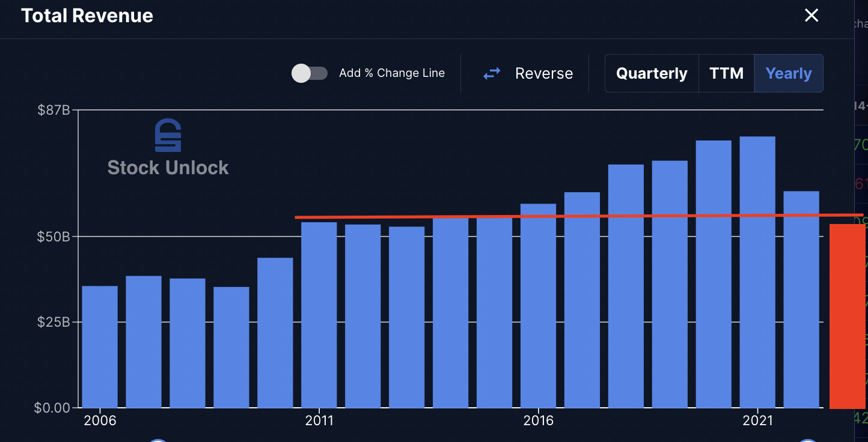Image resolution: width=868 pixels, height=442 pixels.
Task: Select the TTM tab
Action: tap(726, 73)
